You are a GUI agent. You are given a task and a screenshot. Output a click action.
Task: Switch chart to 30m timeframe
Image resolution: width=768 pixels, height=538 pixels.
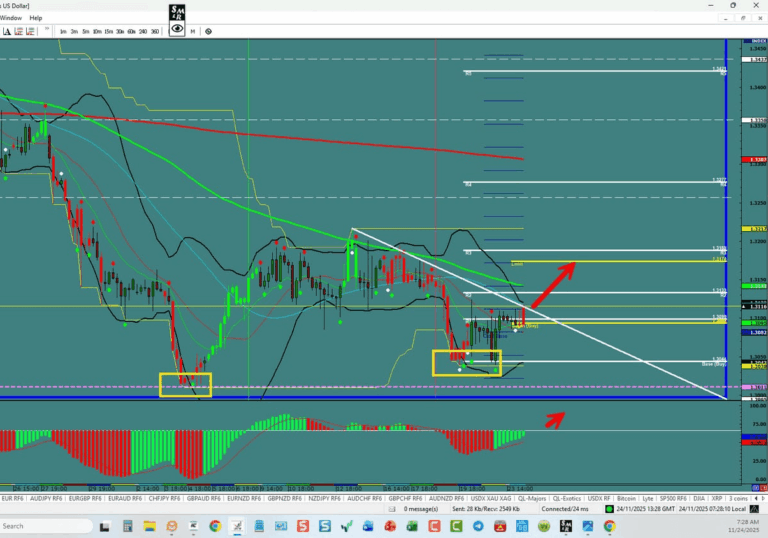pos(120,31)
